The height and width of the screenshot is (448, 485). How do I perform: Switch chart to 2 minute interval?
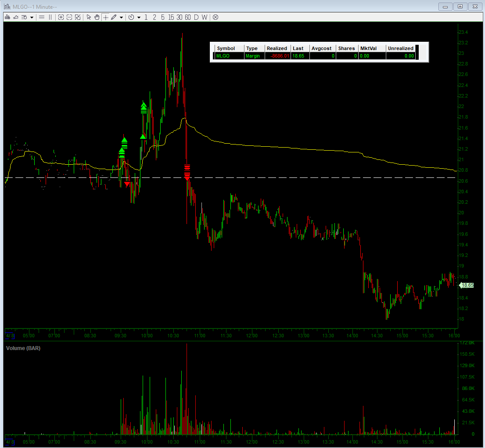[x=154, y=17]
